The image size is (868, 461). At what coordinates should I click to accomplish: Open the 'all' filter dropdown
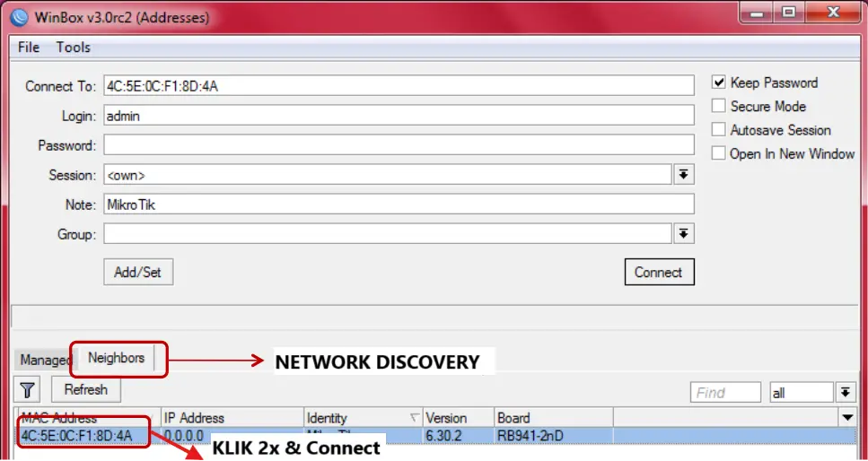[846, 393]
